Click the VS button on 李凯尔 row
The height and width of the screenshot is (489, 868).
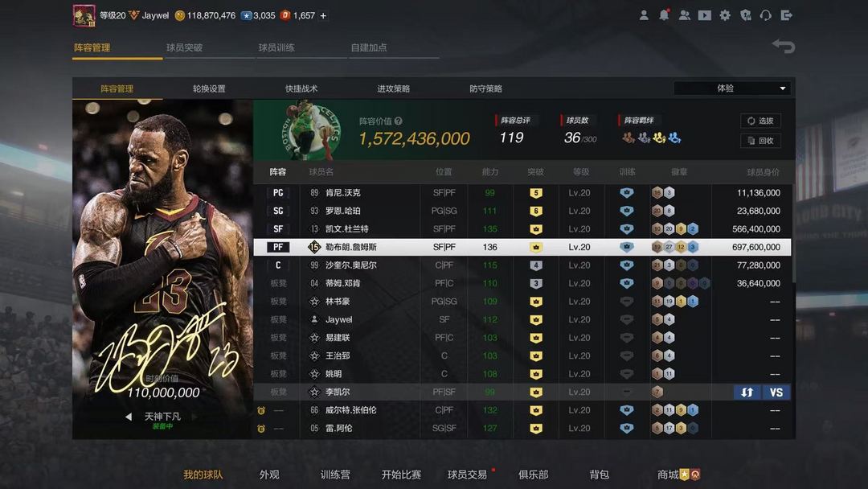(x=776, y=392)
